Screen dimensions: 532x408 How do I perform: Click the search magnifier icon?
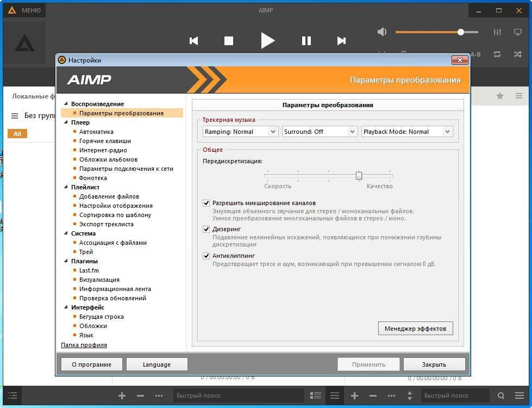pyautogui.click(x=501, y=395)
